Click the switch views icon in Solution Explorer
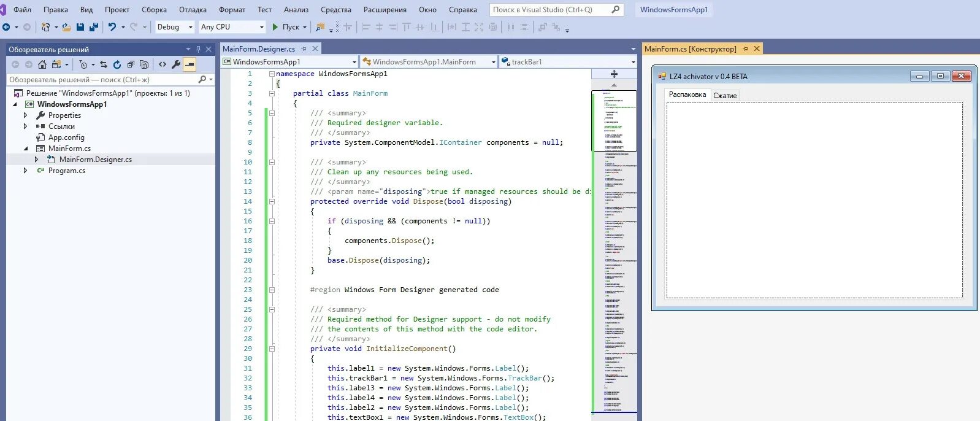This screenshot has height=421, width=980. [x=56, y=64]
